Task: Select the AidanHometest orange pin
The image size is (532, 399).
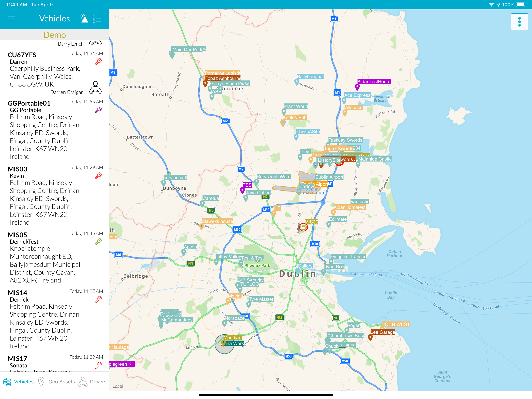Action: pos(333,213)
